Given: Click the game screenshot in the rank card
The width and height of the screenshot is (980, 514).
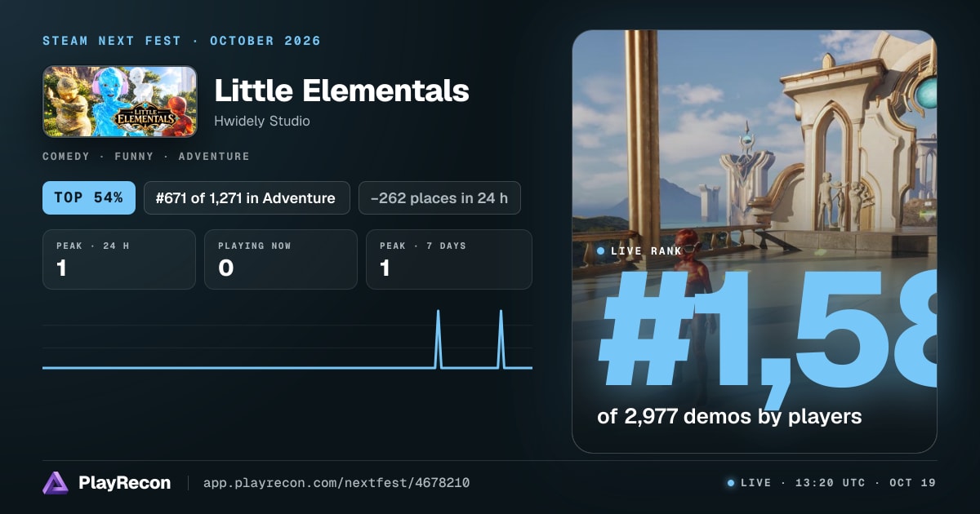Looking at the screenshot, I should pyautogui.click(x=755, y=241).
